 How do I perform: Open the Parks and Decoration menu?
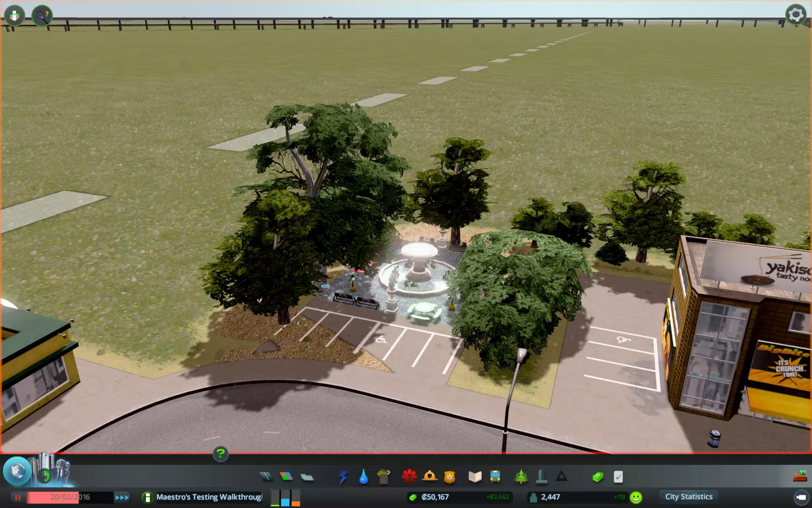pyautogui.click(x=521, y=477)
